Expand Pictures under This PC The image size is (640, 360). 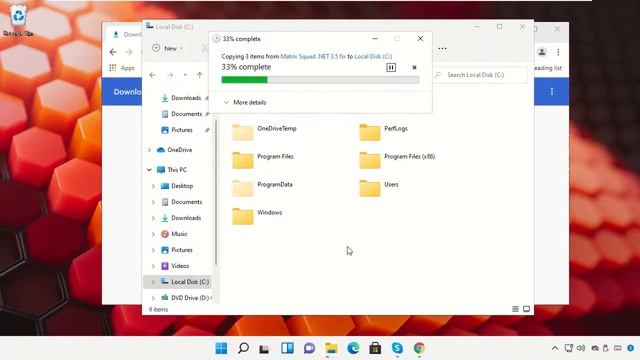[153, 250]
